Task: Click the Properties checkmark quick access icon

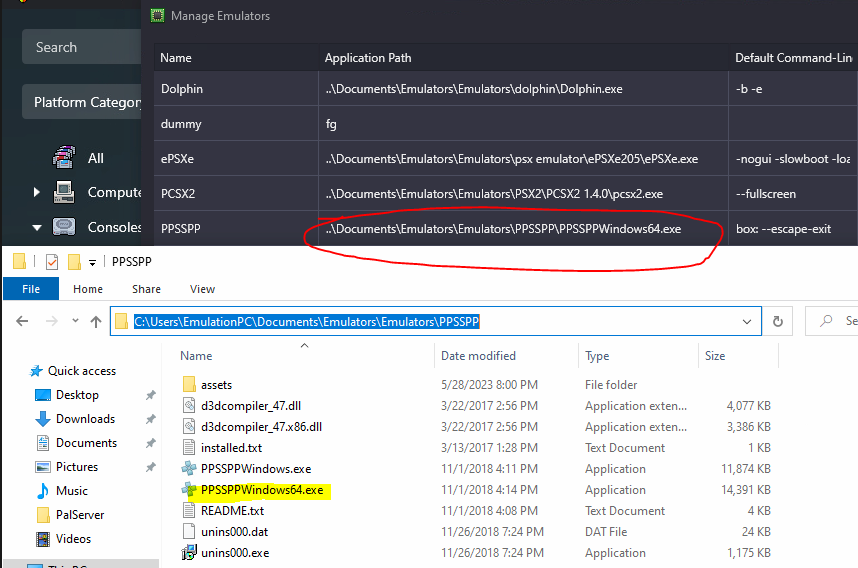Action: point(52,262)
